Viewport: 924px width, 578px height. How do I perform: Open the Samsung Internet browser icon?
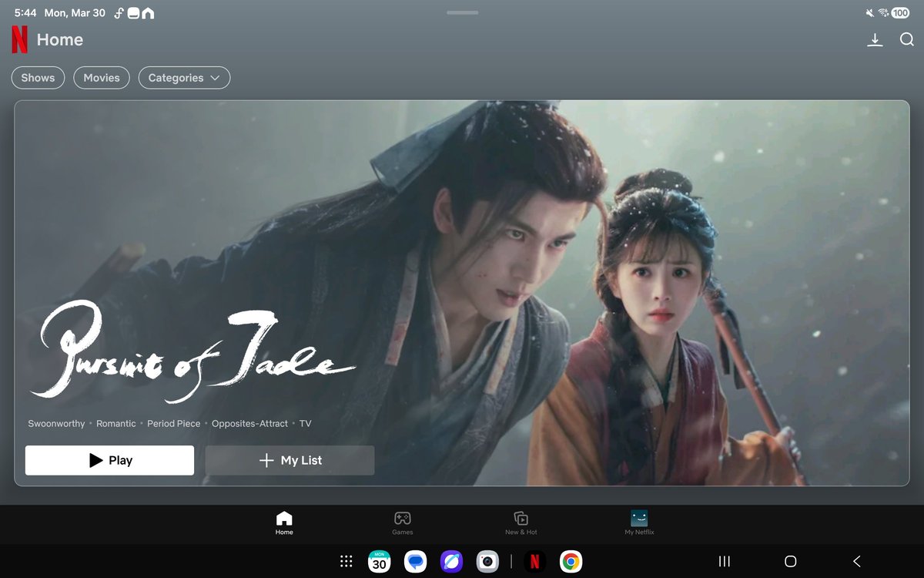point(451,562)
